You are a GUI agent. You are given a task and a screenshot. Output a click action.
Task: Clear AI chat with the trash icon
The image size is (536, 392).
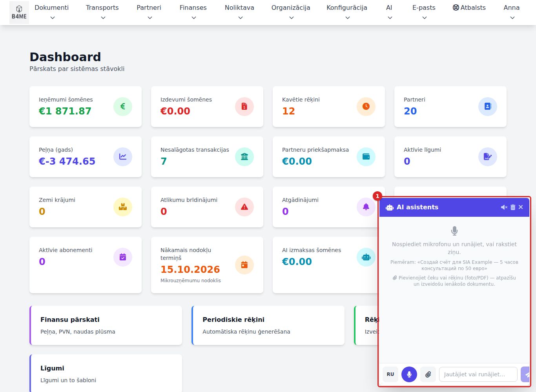tap(513, 207)
